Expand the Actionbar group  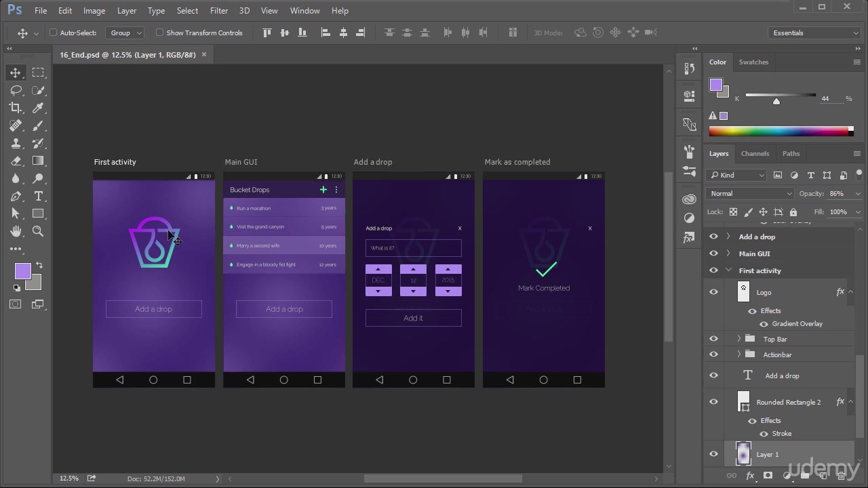click(738, 354)
